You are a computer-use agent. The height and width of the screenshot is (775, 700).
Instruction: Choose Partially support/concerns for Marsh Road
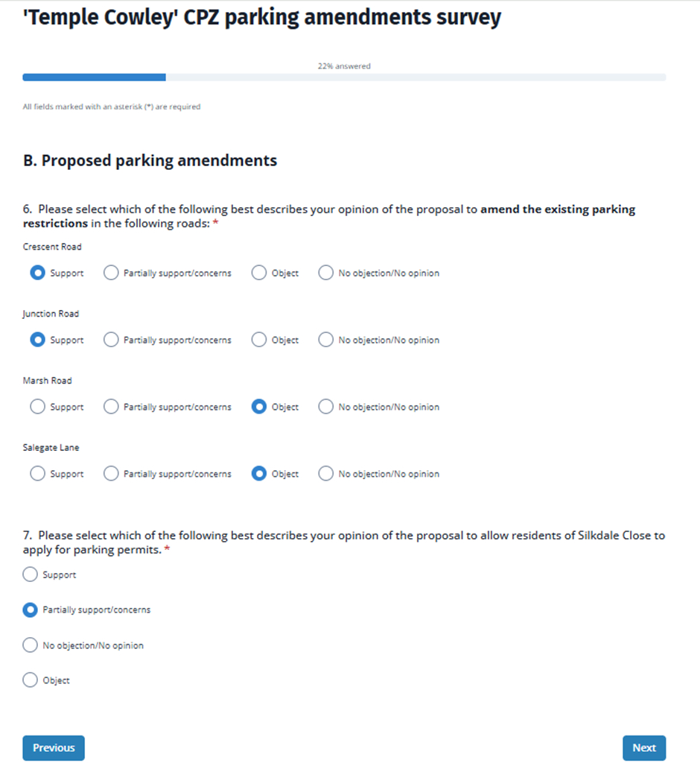[111, 407]
